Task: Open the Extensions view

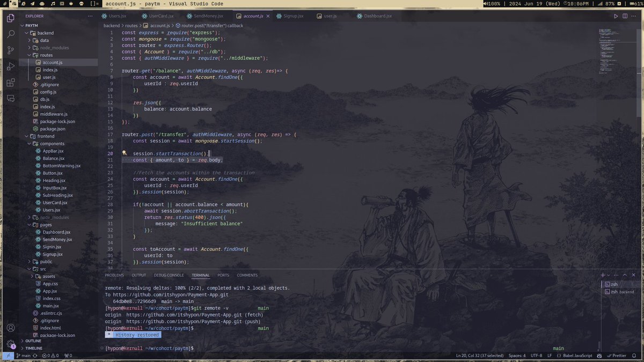Action: click(10, 83)
